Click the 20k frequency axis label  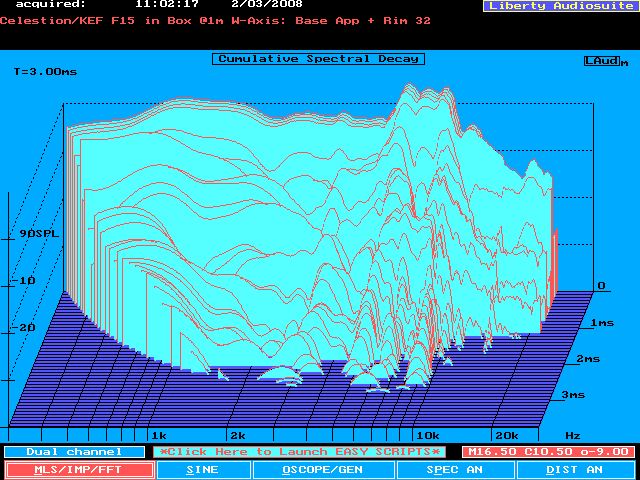pos(507,436)
